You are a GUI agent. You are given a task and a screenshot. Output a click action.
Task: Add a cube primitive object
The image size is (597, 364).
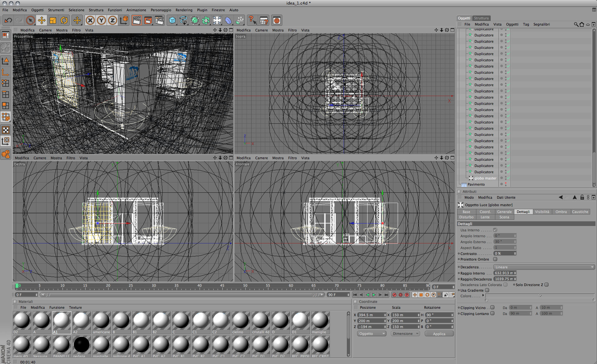coord(172,21)
